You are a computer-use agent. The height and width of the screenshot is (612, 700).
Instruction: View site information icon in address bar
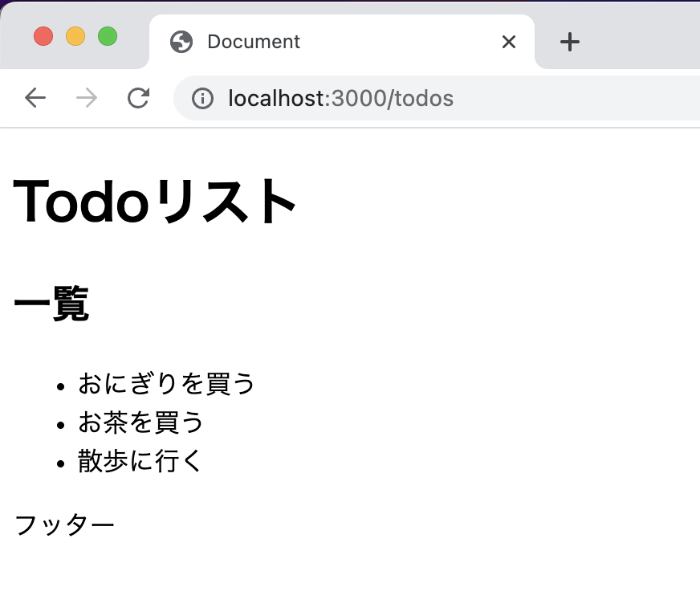202,98
